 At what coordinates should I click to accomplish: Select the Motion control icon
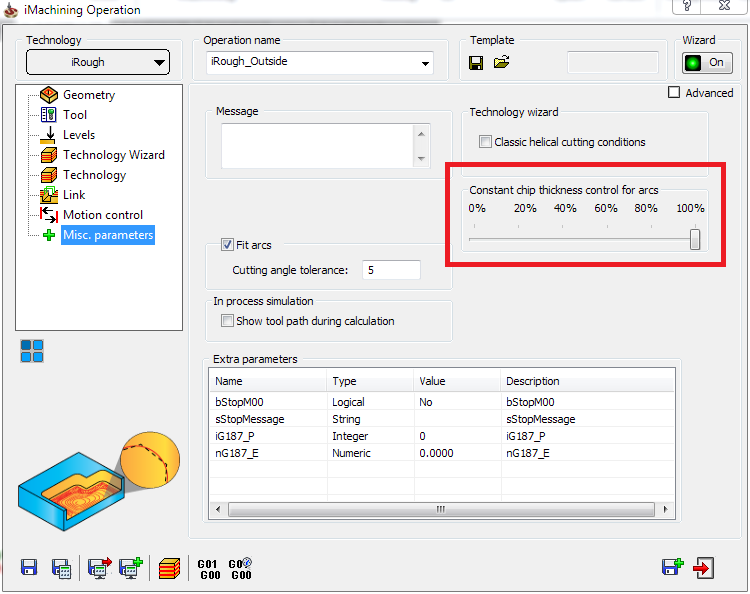click(48, 215)
